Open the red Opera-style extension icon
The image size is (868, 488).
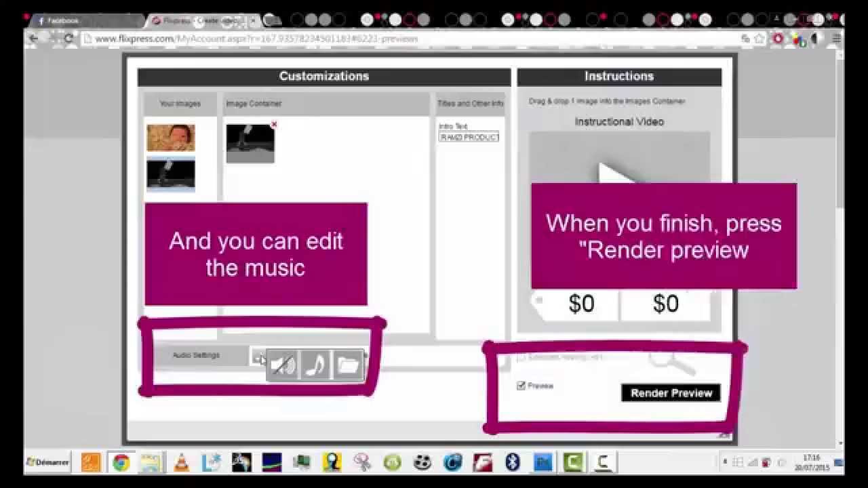(x=778, y=39)
